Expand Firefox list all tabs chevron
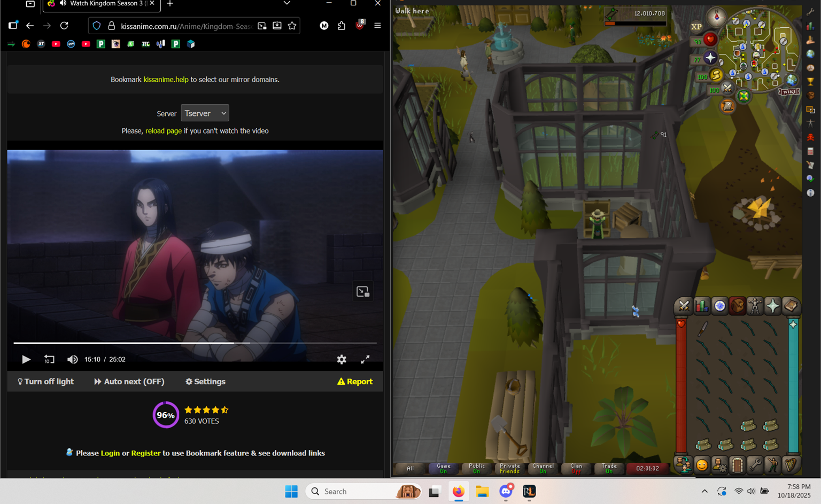The image size is (821, 504). click(287, 3)
